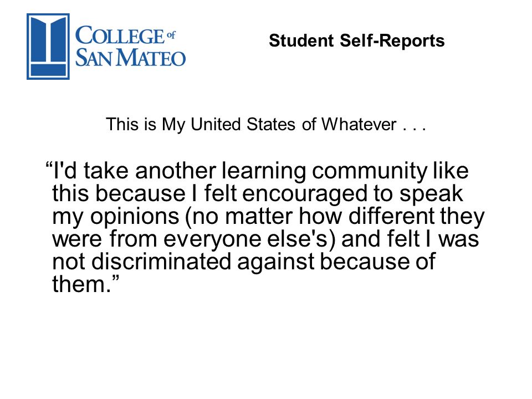Select the 'College' word in logo
The image size is (532, 399).
pos(120,35)
